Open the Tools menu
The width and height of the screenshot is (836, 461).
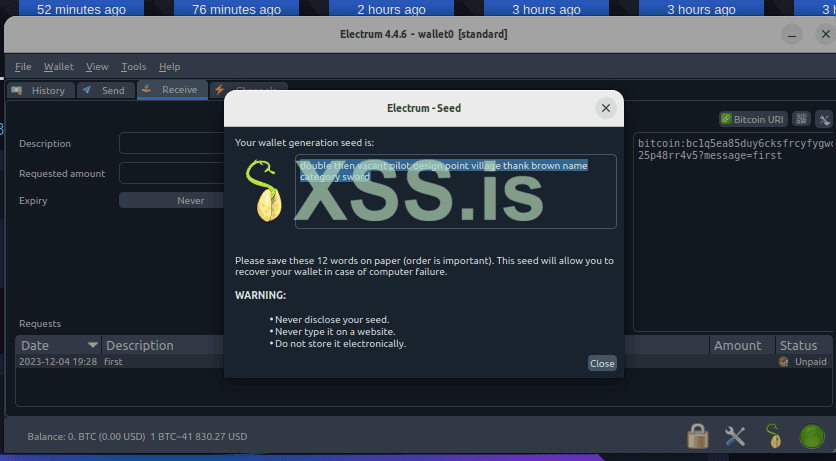[133, 67]
